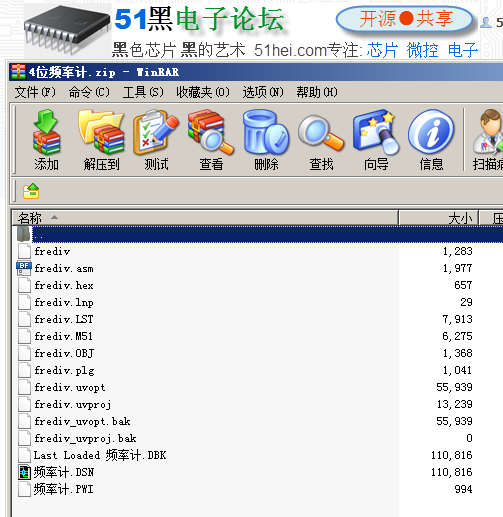Select the frediv.lnp file
The height and width of the screenshot is (517, 503).
click(64, 302)
